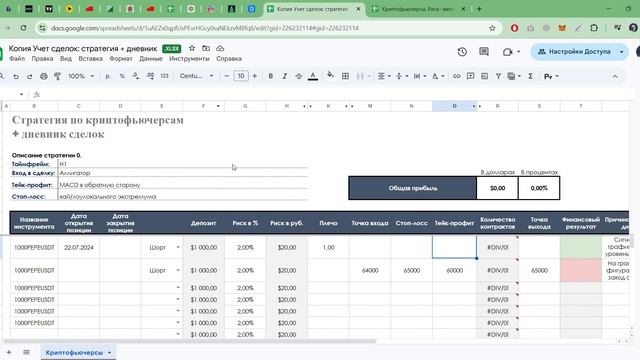Screen dimensions: 640x360
Task: Open the Вставка menu
Action: (91, 59)
